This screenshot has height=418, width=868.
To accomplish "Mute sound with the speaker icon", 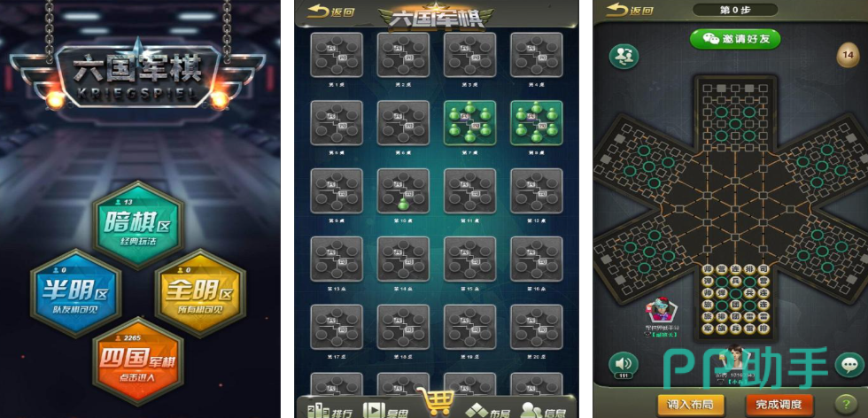I will click(x=624, y=364).
